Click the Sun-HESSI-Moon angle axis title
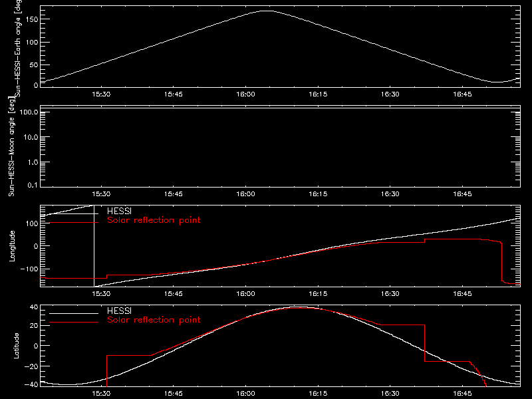The width and height of the screenshot is (532, 399). (x=11, y=146)
